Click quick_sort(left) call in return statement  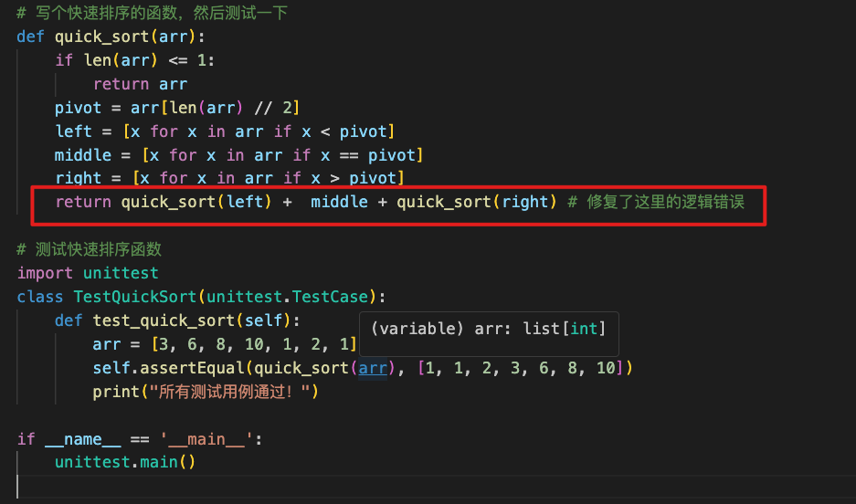click(x=196, y=202)
